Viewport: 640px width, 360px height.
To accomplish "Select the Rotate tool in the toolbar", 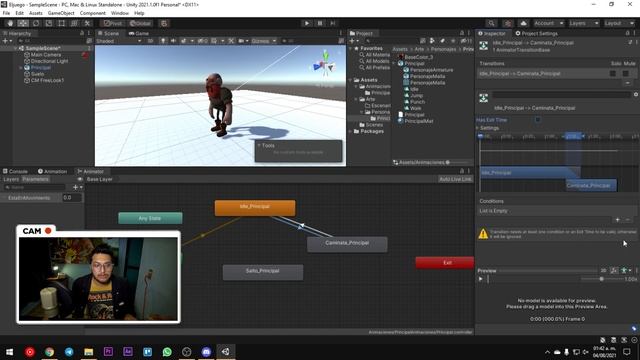I will [x=36, y=23].
